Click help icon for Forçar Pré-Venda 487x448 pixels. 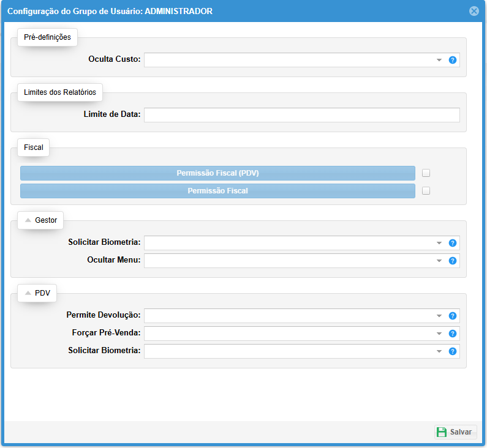pyautogui.click(x=453, y=334)
